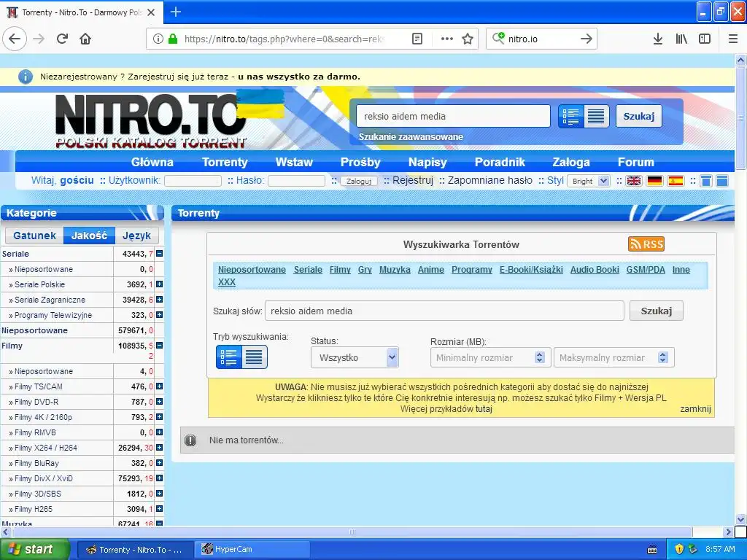The width and height of the screenshot is (747, 560).
Task: Step the Maksymalny rozmiar spinner arrows
Action: (662, 357)
